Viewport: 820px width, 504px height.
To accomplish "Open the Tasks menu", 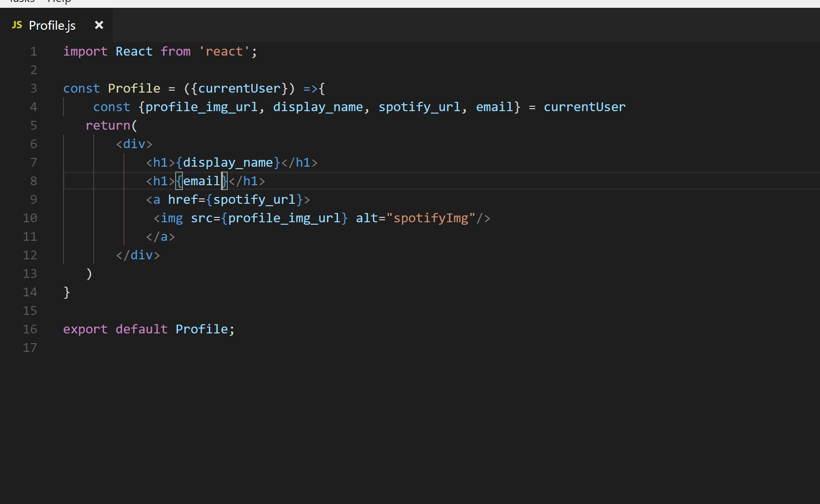I will pos(21,2).
